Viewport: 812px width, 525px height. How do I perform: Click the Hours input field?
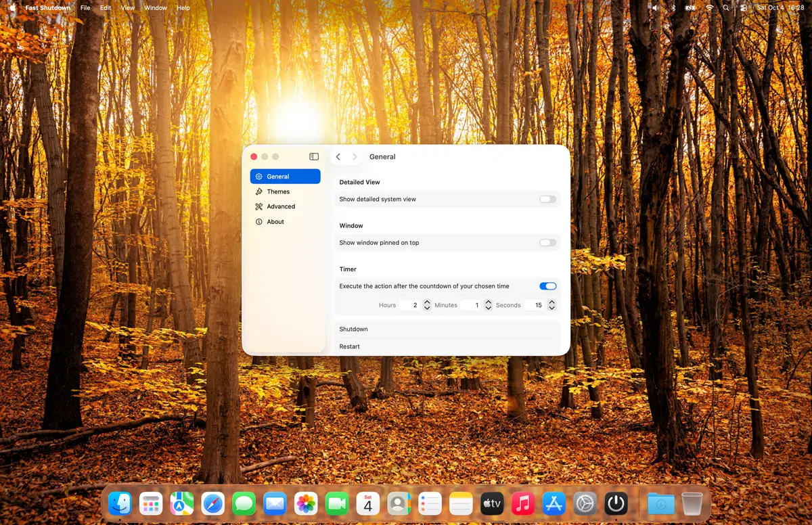tap(409, 305)
